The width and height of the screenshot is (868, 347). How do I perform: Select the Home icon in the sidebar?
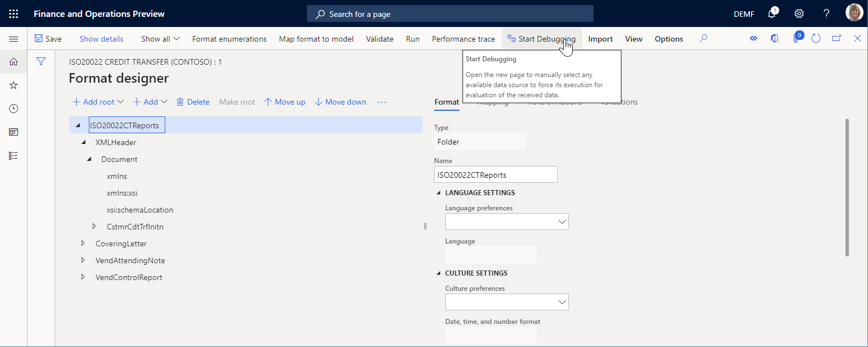click(13, 61)
